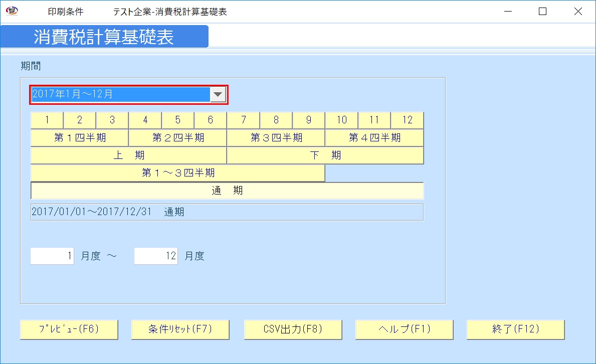Click the start month input field
This screenshot has height=364, width=596.
pyautogui.click(x=52, y=256)
